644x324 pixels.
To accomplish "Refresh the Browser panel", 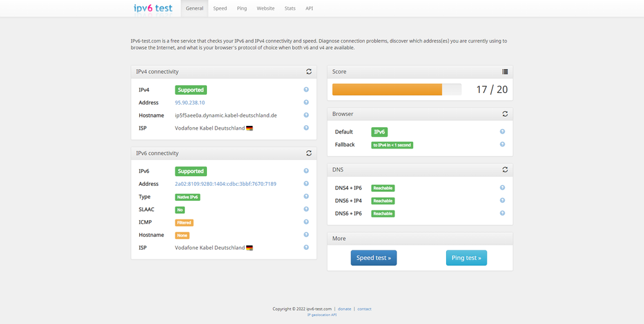I will (x=505, y=114).
